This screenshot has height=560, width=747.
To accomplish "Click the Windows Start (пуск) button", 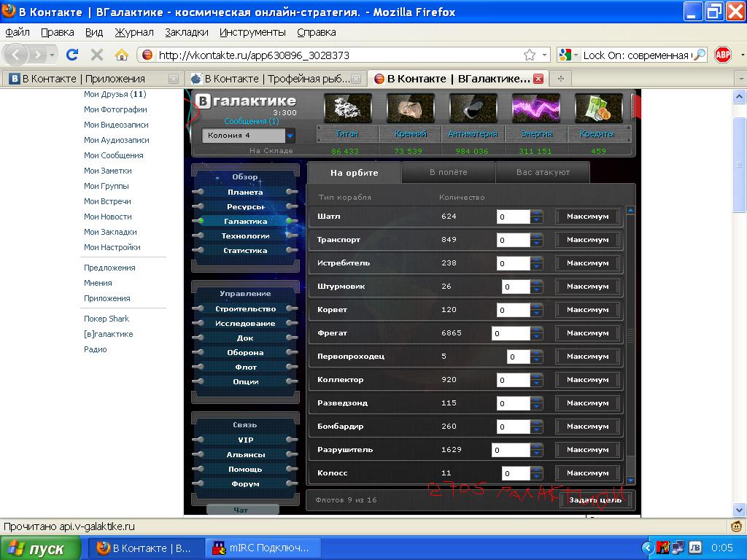I will (41, 548).
